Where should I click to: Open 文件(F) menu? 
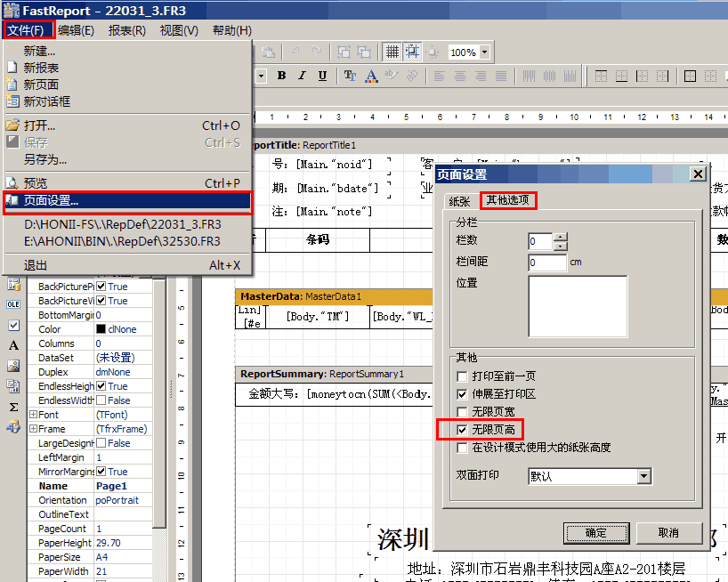(26, 30)
